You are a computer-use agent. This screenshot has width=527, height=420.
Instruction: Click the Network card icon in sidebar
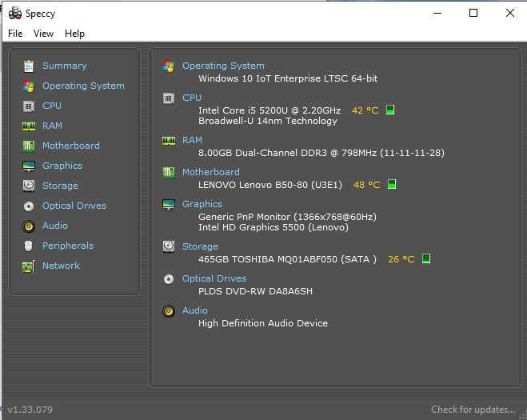pos(29,266)
